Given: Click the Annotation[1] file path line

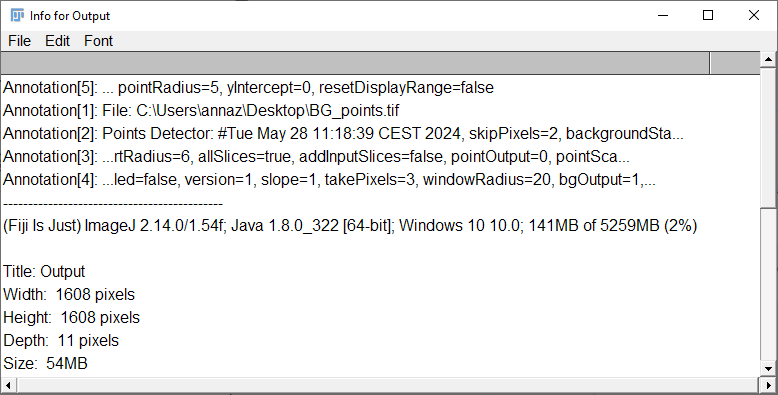Looking at the screenshot, I should [201, 110].
